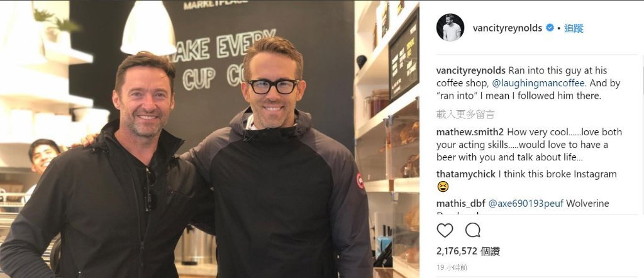Open the vancityreynolds username in header
This screenshot has width=644, height=278.
(x=508, y=28)
